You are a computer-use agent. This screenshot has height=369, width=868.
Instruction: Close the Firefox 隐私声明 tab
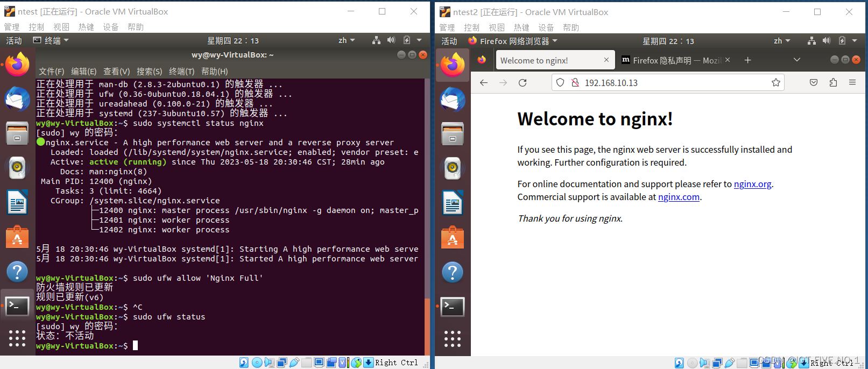click(x=728, y=60)
